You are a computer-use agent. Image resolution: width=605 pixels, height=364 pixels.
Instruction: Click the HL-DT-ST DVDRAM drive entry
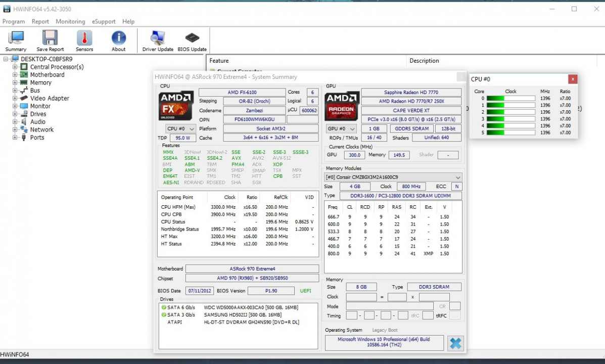tap(233, 322)
